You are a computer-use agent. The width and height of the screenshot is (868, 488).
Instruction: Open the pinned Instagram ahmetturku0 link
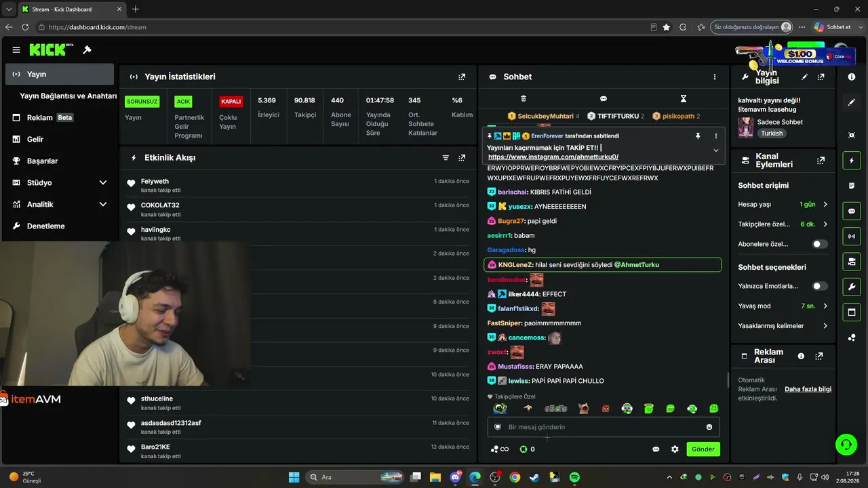point(553,157)
